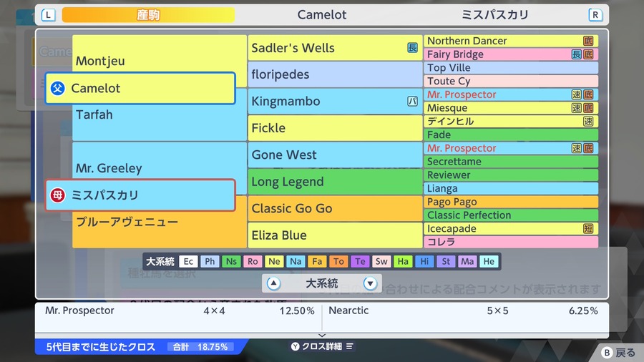Click the B 戻る back button
This screenshot has height=362, width=644.
point(618,353)
